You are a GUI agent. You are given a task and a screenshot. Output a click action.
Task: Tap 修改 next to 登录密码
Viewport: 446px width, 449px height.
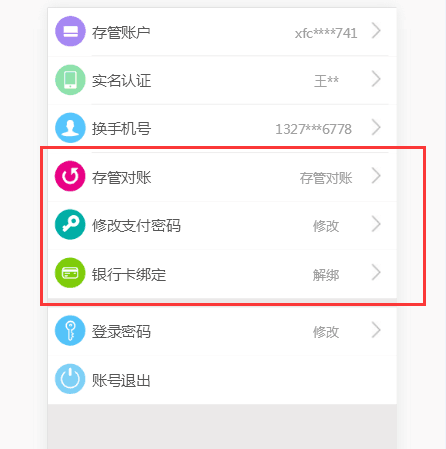tap(326, 332)
